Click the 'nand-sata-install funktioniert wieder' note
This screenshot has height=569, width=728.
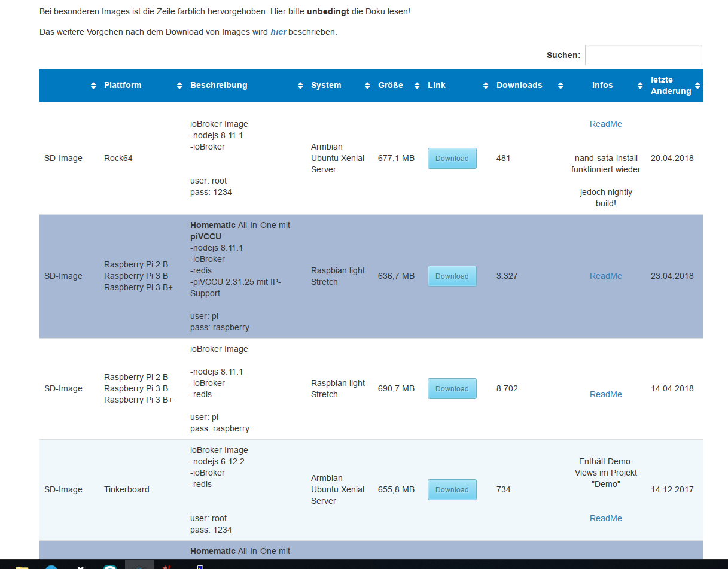click(606, 164)
